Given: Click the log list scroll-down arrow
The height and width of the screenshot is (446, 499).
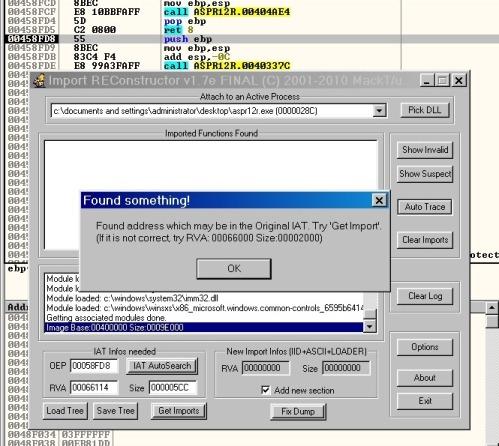Looking at the screenshot, I should coord(369,327).
